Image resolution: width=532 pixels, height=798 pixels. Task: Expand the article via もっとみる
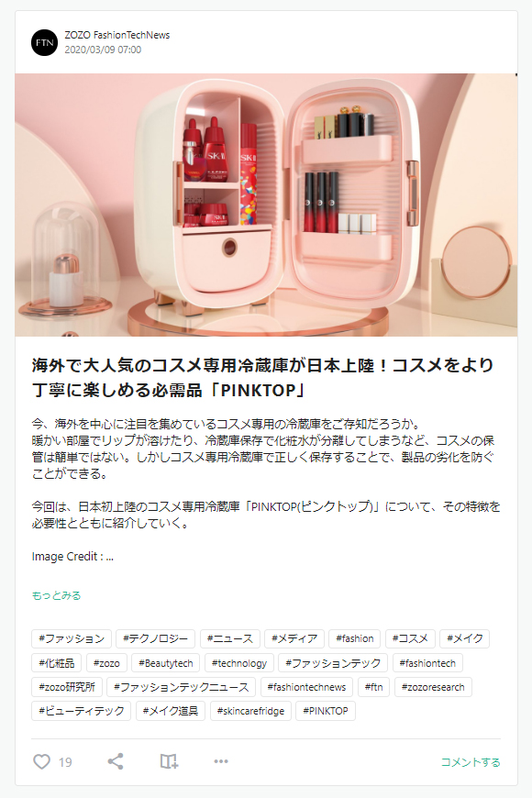(x=56, y=595)
